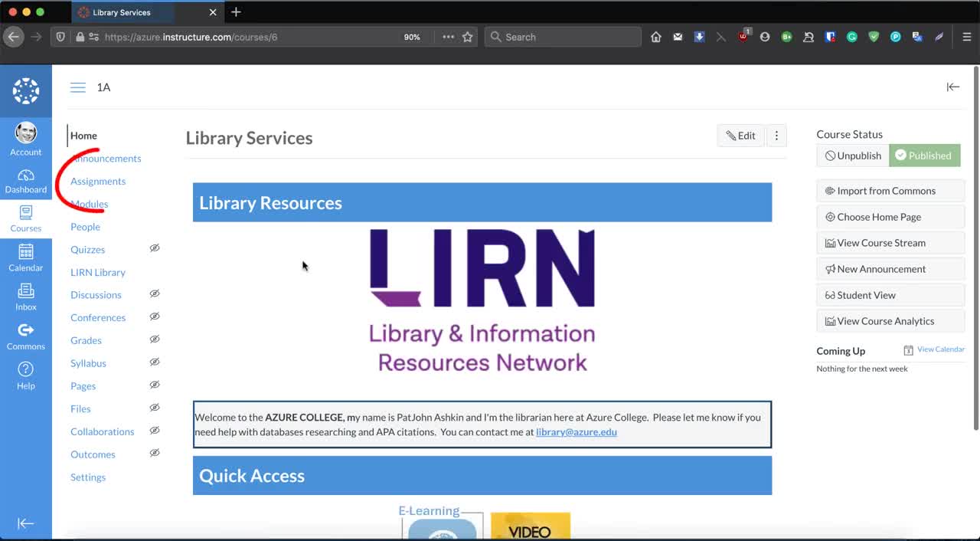This screenshot has height=541, width=980.
Task: Open the page actions three-dot menu in the address bar
Action: pos(448,37)
